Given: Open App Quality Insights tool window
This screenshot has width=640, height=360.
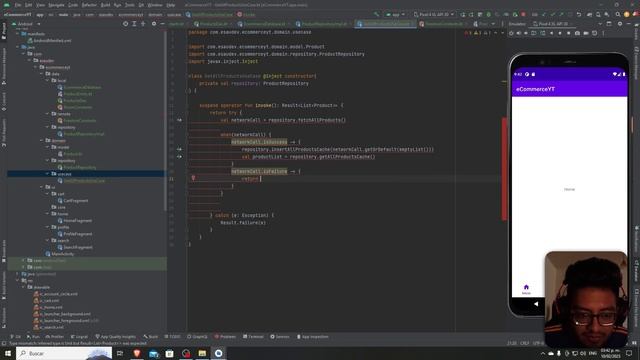Looking at the screenshot, I should [x=116, y=337].
